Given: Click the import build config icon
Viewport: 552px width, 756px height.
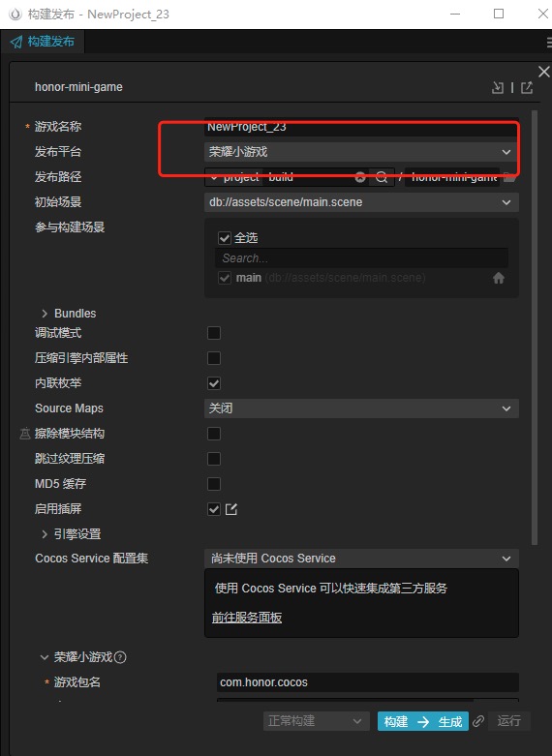Looking at the screenshot, I should pos(498,87).
